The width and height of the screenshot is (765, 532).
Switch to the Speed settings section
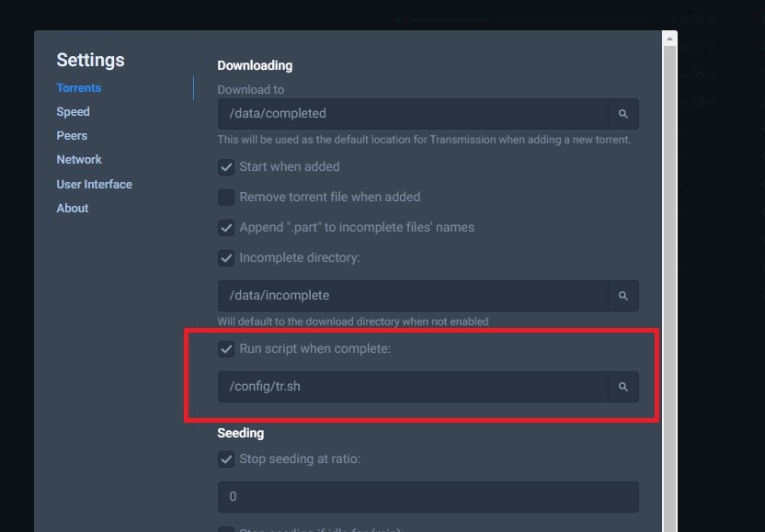point(73,112)
